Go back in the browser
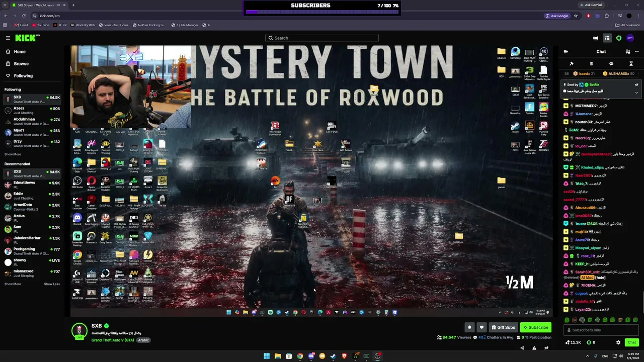 (6, 16)
